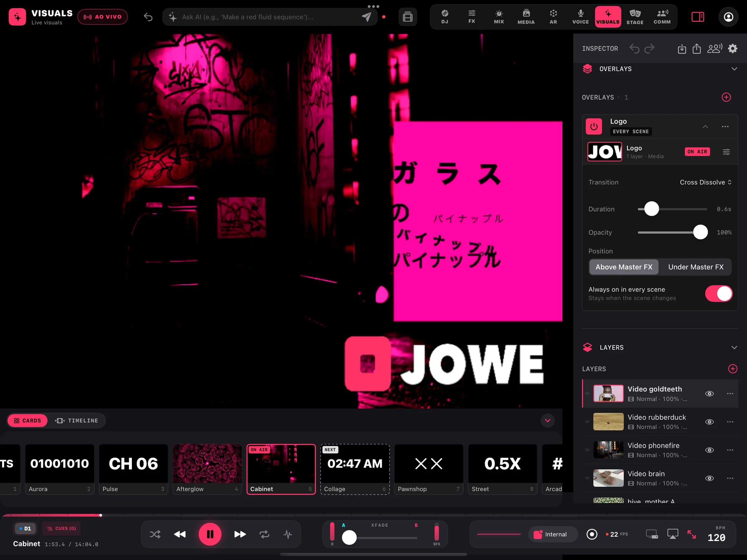Screen dimensions: 747x560
Task: Open the MEDIA module tab
Action: pos(526,17)
